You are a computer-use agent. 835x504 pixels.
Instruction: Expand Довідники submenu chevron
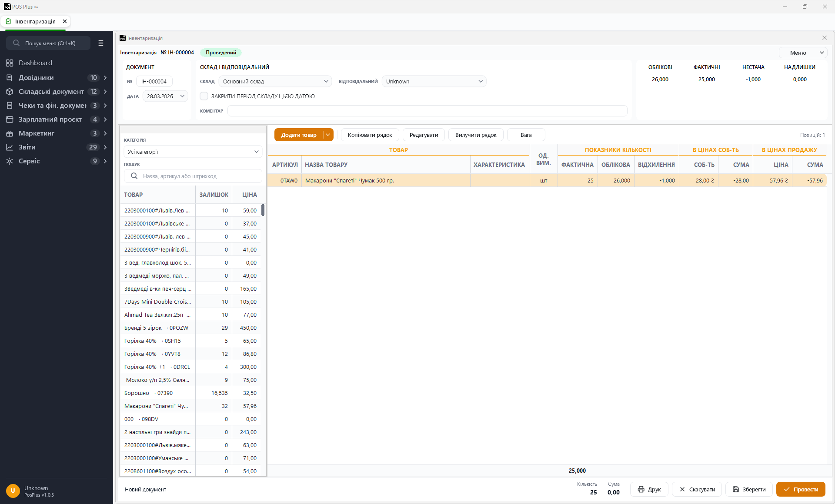[105, 78]
